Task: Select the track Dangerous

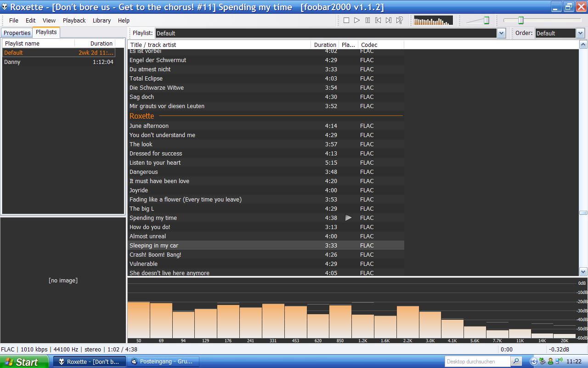Action: pyautogui.click(x=266, y=172)
